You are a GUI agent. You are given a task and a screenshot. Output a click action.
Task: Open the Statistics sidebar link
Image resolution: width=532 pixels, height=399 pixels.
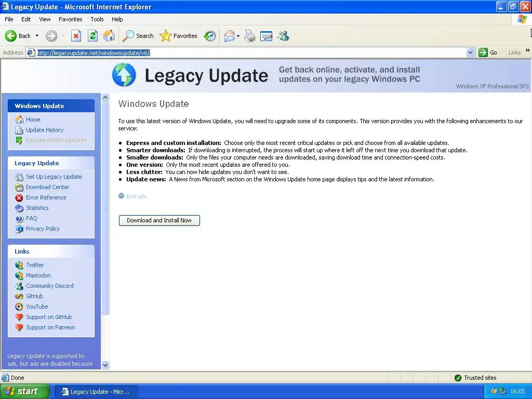37,208
